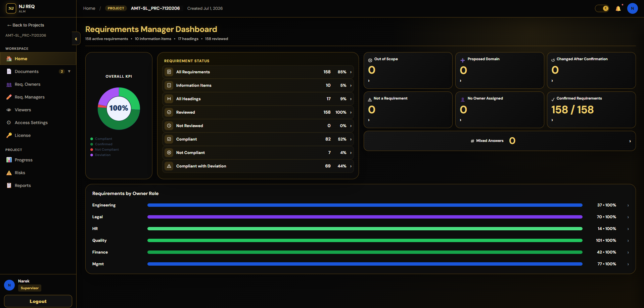Toggle the dark mode switch
This screenshot has height=308, width=644.
602,8
